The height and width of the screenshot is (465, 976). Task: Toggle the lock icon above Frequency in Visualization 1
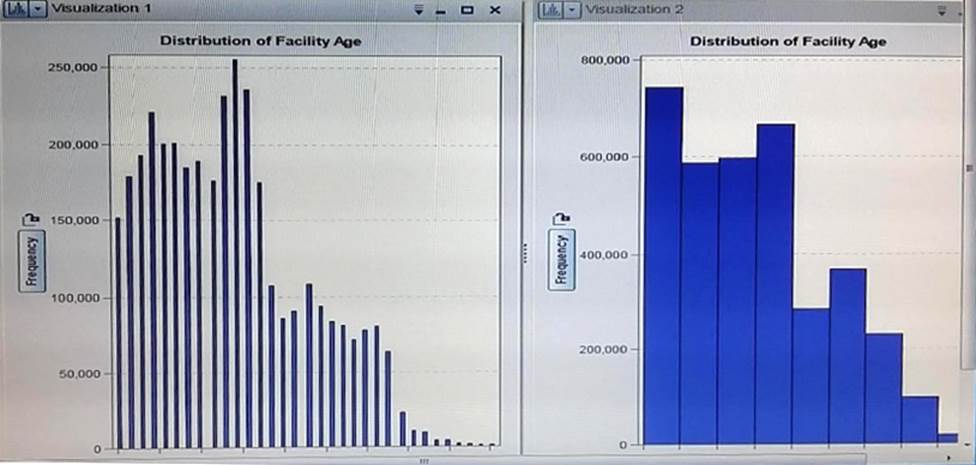[30, 218]
